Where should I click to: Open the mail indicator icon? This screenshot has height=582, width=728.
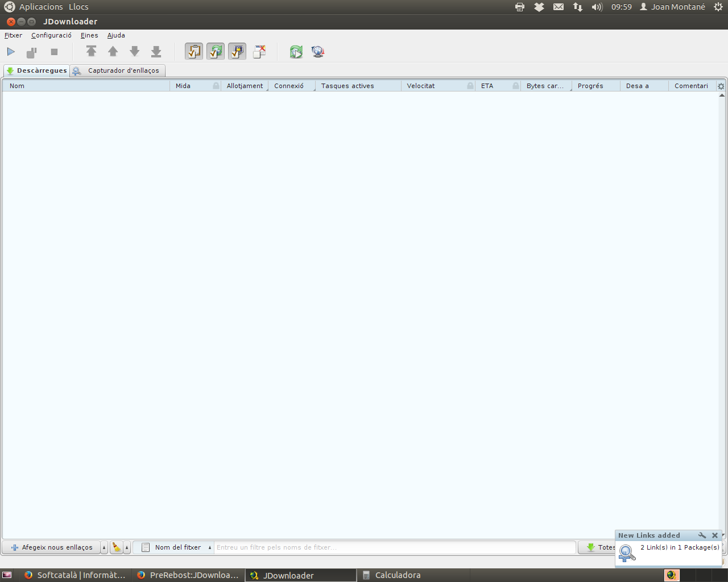559,7
